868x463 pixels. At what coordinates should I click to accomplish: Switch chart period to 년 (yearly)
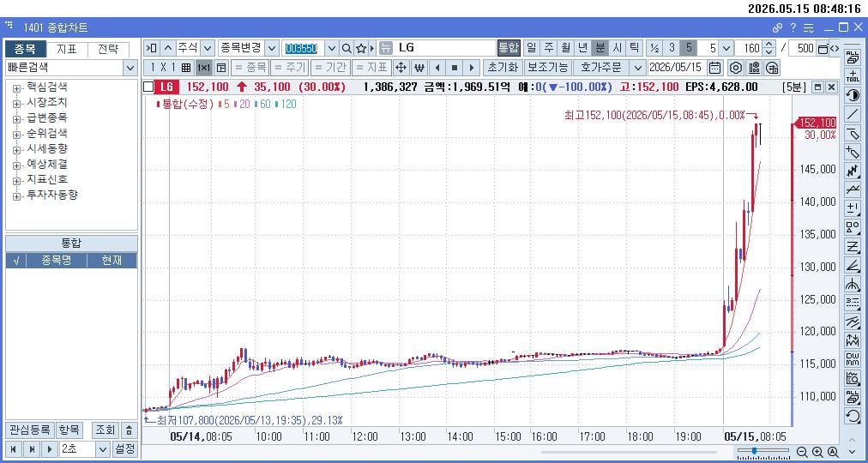tap(583, 48)
